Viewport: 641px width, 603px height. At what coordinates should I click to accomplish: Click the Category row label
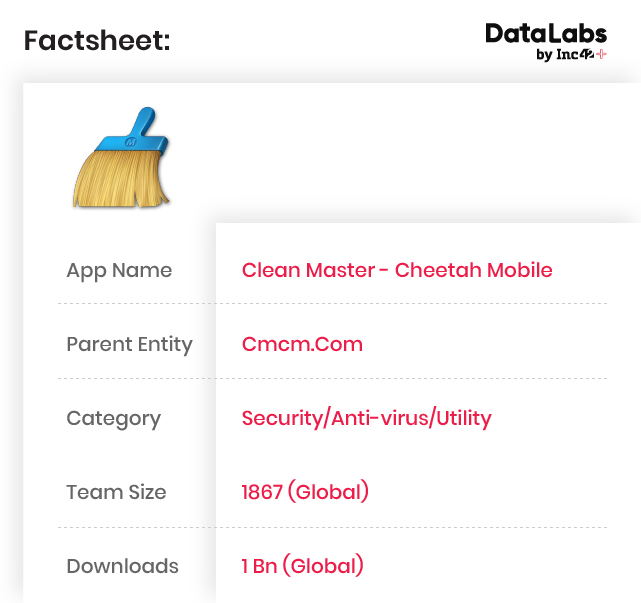click(x=113, y=418)
